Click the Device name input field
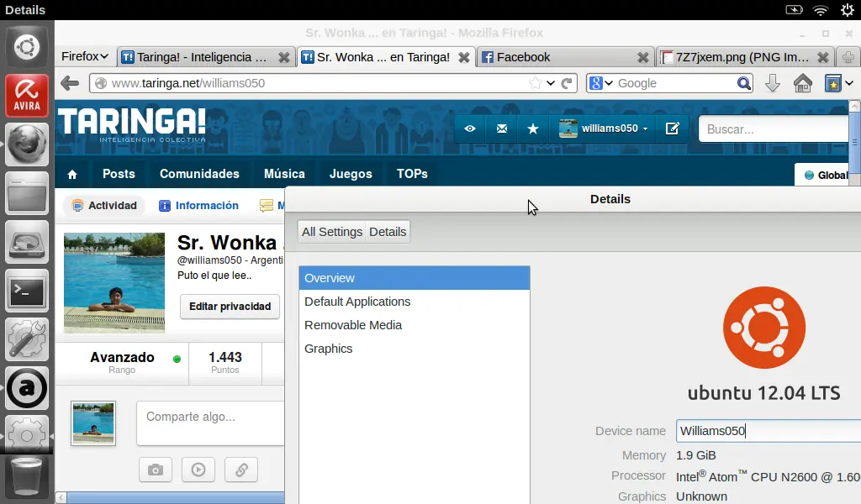Viewport: 861px width, 504px height. pos(769,431)
